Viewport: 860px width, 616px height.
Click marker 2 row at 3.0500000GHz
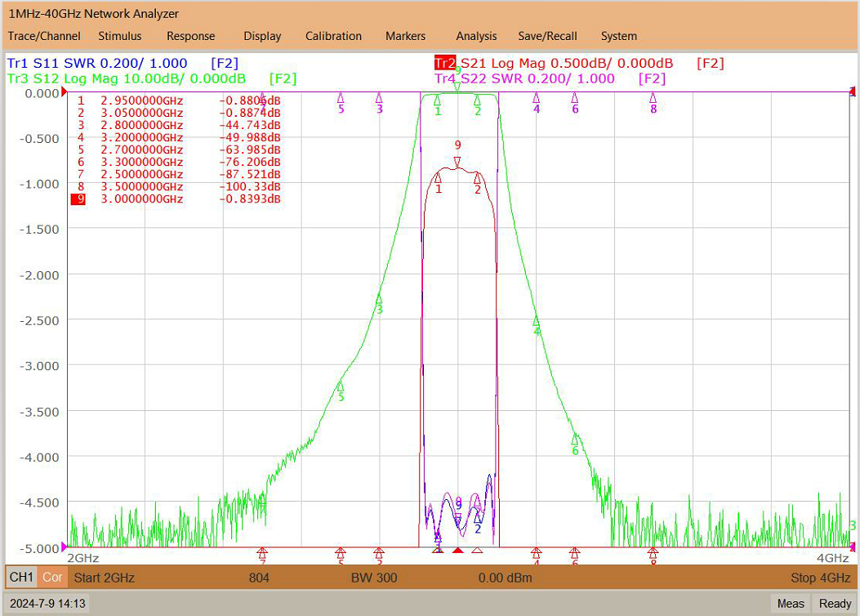pyautogui.click(x=178, y=113)
